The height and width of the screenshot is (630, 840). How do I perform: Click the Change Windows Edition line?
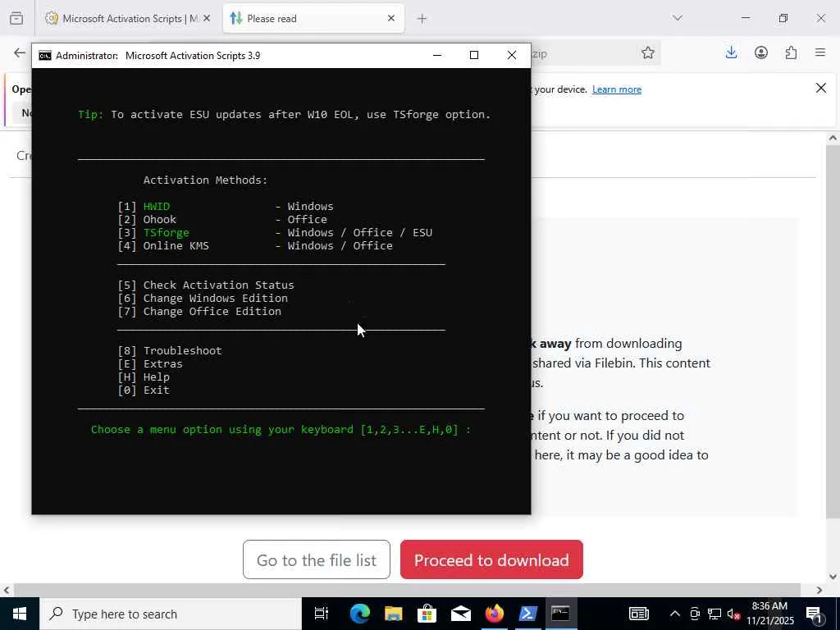[203, 299]
